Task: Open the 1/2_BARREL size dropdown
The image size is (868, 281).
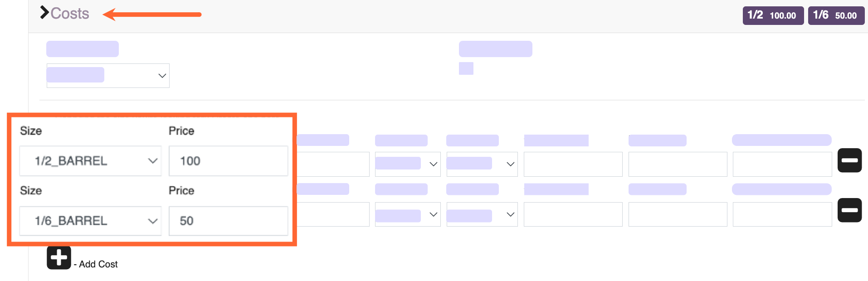Action: (90, 161)
